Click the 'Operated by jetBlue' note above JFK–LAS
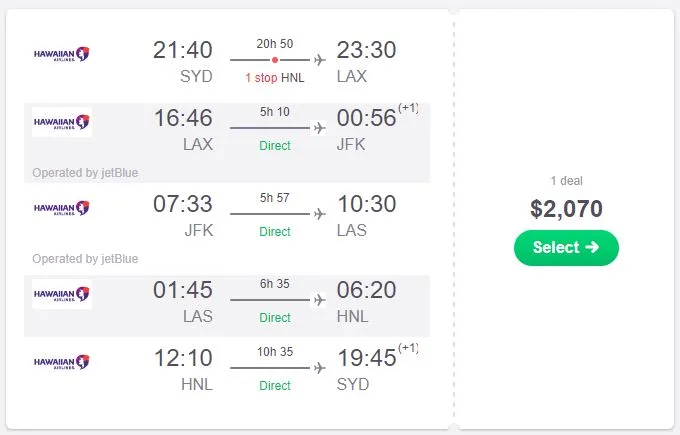680x435 pixels. [x=85, y=173]
